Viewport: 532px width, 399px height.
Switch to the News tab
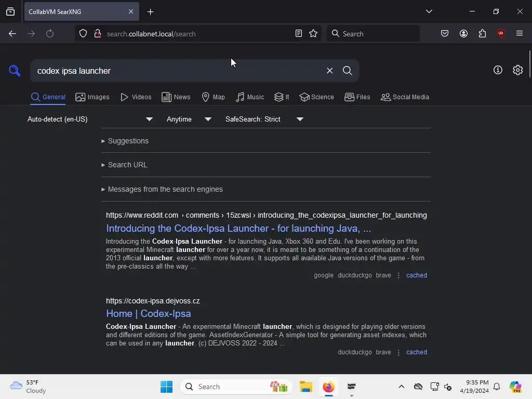[x=176, y=97]
